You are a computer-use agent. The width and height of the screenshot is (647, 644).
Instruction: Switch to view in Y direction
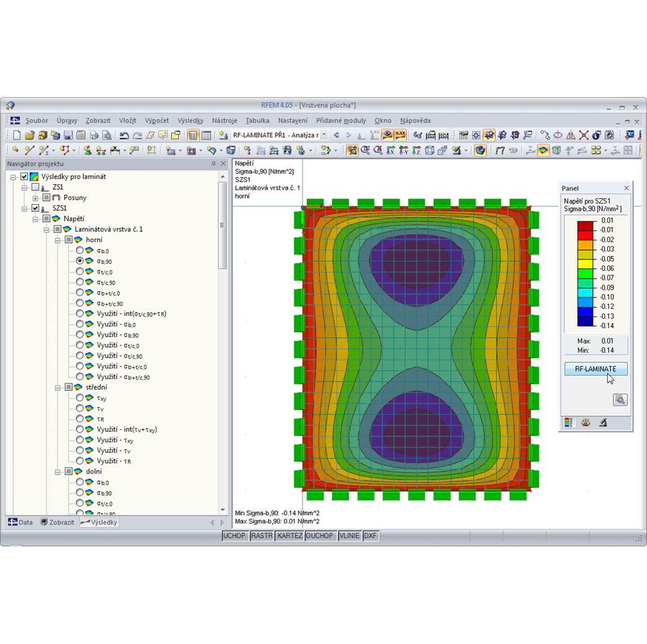tap(404, 151)
